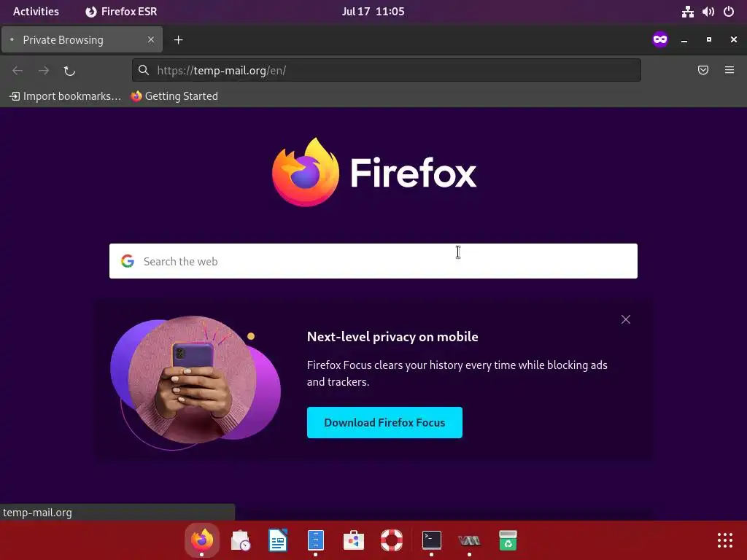This screenshot has height=560, width=747.
Task: Open virtual machine manager dock icon
Action: click(x=469, y=540)
